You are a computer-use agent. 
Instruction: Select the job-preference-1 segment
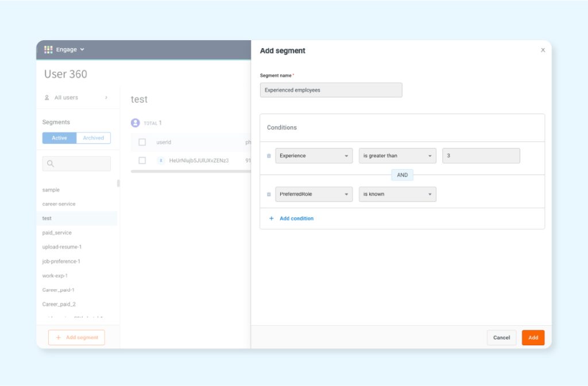(x=61, y=262)
